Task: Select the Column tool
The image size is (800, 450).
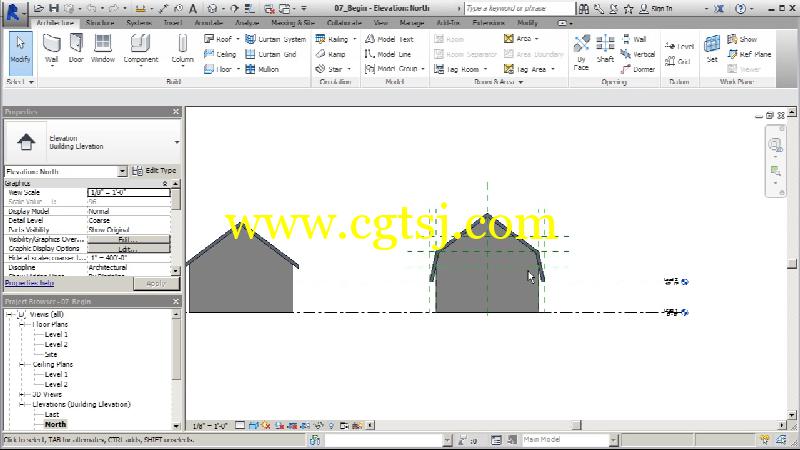Action: (182, 50)
